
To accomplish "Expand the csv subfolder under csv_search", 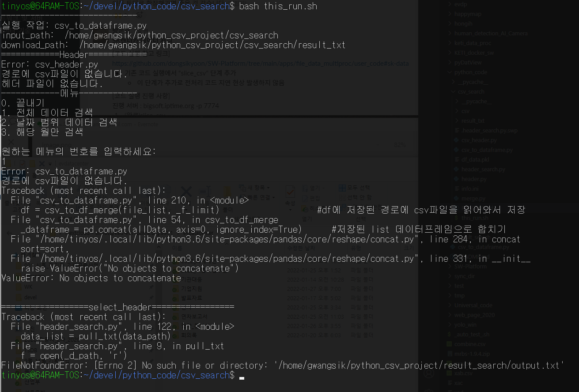I will click(x=457, y=111).
